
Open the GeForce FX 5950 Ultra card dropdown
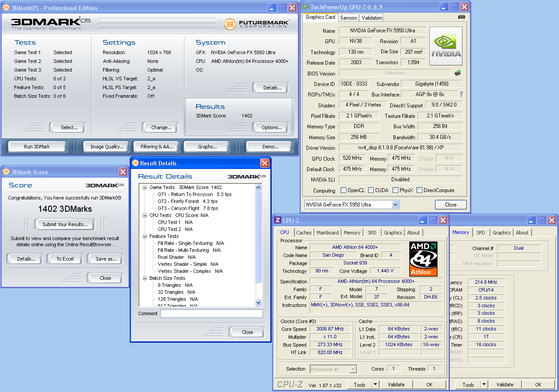coord(396,205)
